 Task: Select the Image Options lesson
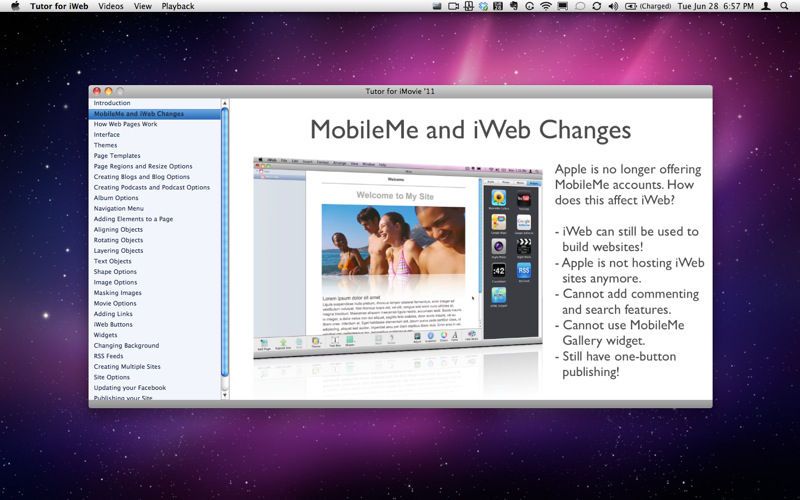[155, 282]
